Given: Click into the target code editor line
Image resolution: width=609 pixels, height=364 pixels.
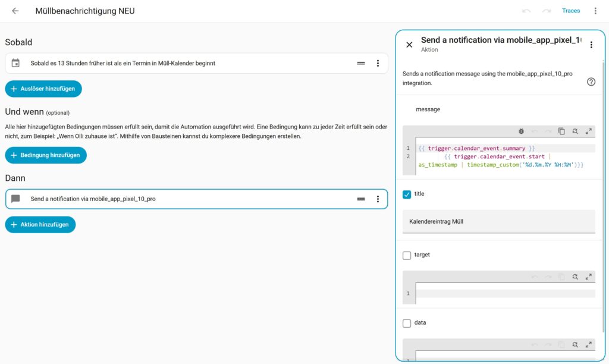Looking at the screenshot, I should tap(506, 293).
